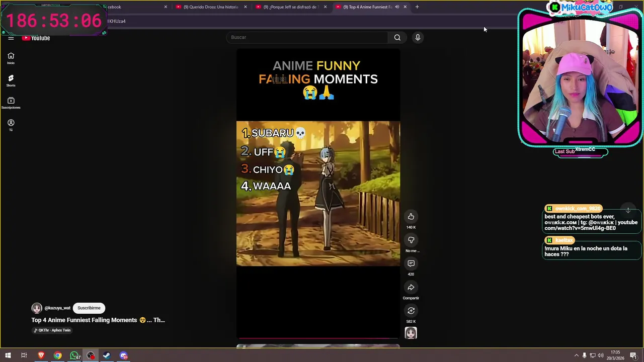The image size is (644, 362).
Task: Open the sound thumbnail below remix
Action: tap(411, 333)
